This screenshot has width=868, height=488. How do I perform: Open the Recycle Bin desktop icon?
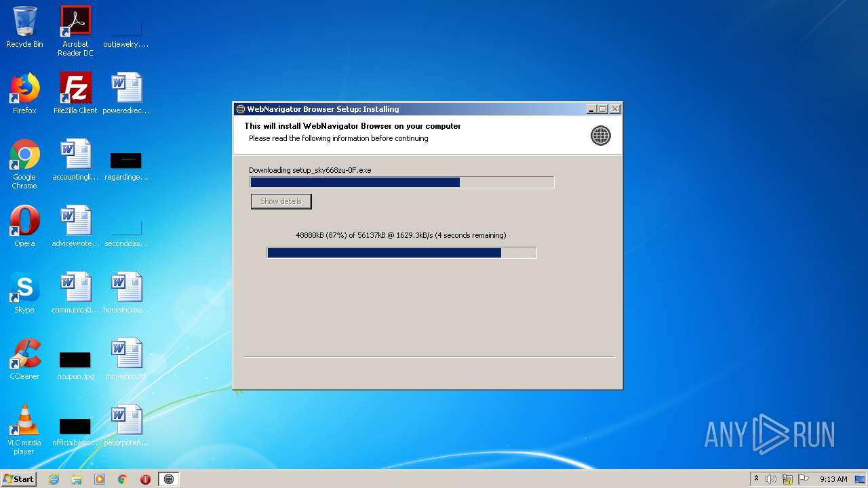(24, 27)
